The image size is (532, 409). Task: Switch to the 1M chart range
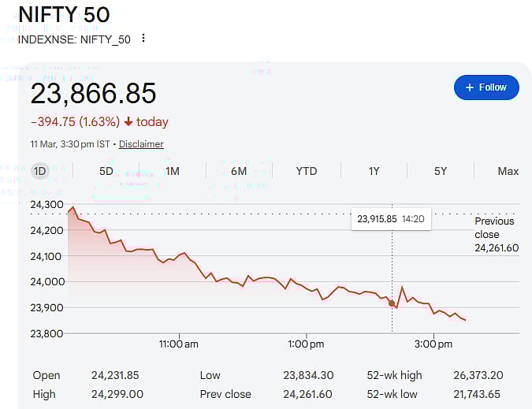point(173,171)
